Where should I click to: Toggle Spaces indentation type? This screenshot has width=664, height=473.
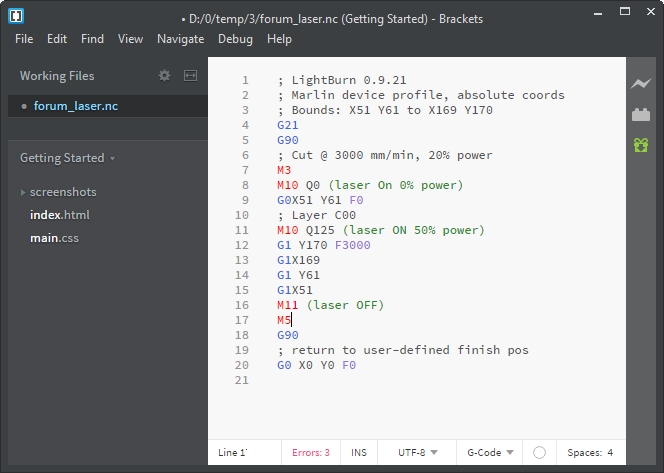tap(584, 452)
